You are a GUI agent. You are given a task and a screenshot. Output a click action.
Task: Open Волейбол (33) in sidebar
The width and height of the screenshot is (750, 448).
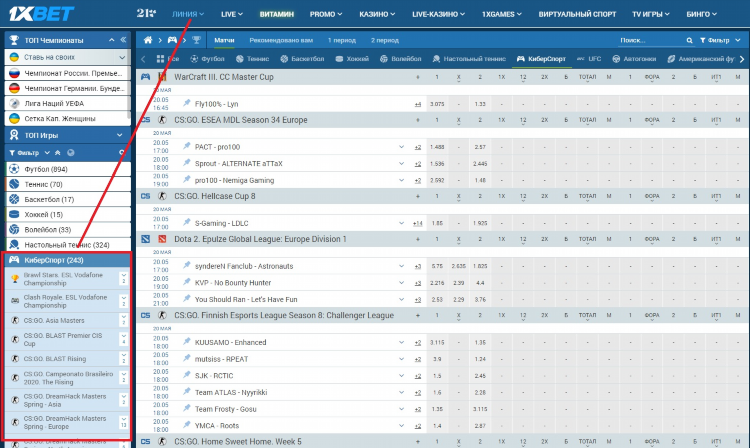coord(68,229)
